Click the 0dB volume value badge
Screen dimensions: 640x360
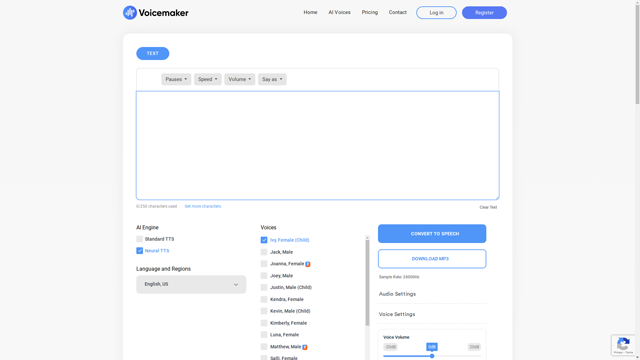coord(432,347)
